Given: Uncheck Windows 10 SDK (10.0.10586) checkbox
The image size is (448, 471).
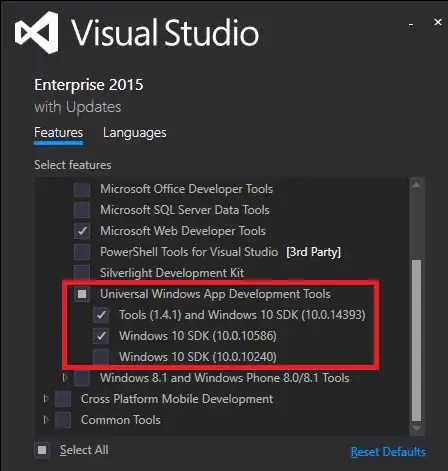Looking at the screenshot, I should [x=101, y=336].
